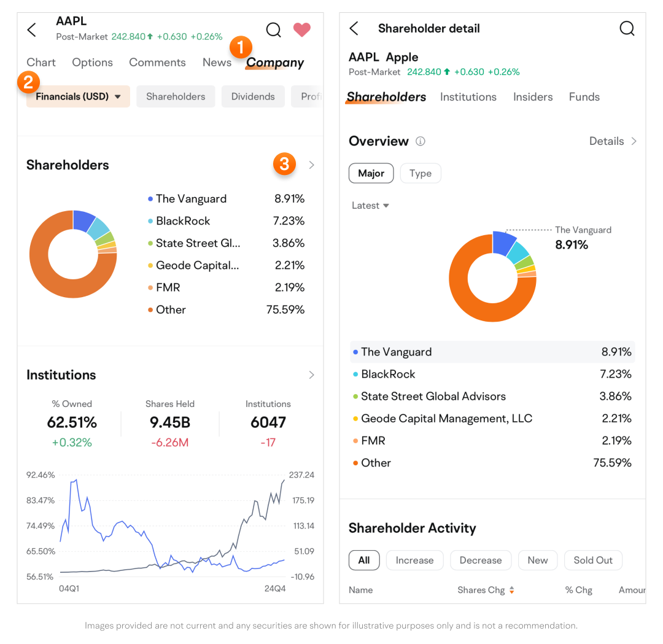Toggle the heart favorite icon
Screen dimensions: 663x644
(301, 29)
